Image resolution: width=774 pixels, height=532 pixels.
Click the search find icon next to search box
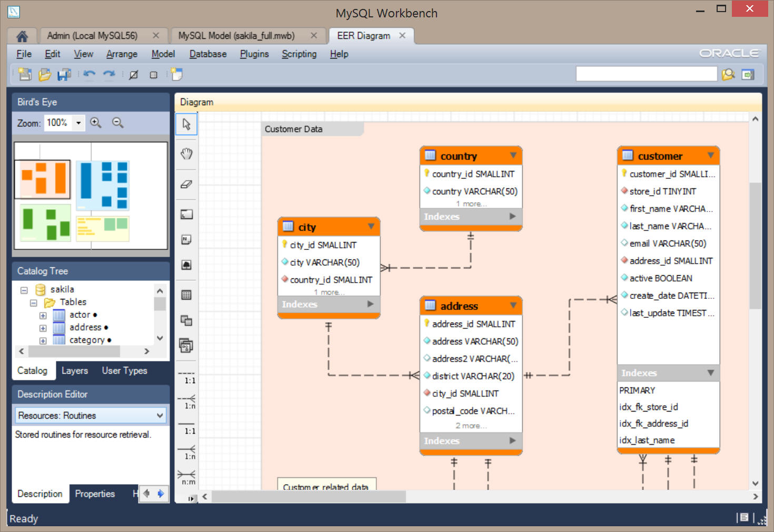pos(728,75)
